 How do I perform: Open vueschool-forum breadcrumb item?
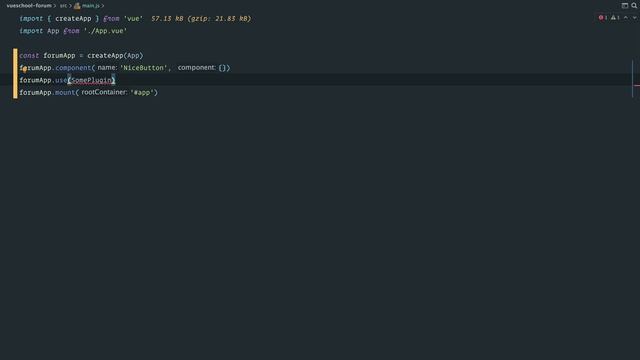pyautogui.click(x=29, y=6)
